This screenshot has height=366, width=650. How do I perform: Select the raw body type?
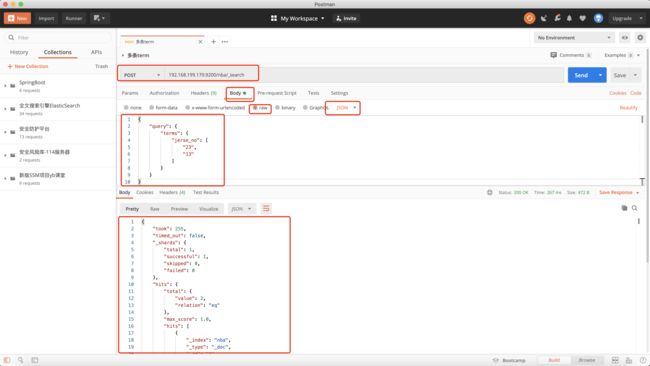(x=260, y=108)
